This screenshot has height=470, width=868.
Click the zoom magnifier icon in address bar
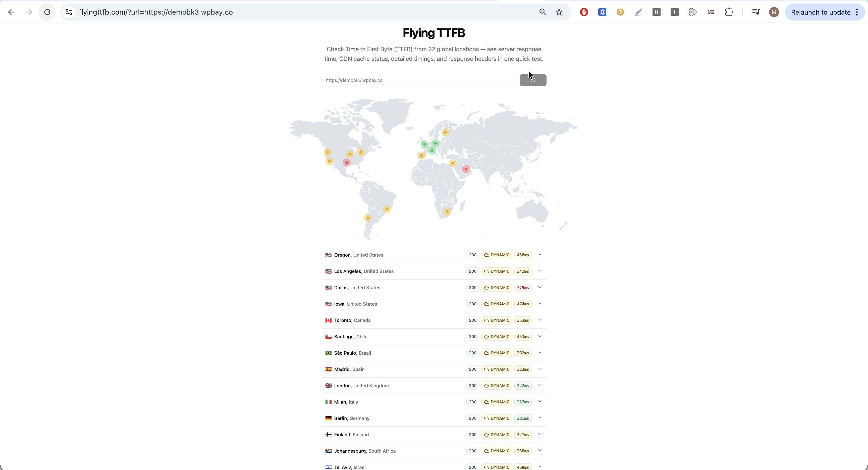(542, 12)
